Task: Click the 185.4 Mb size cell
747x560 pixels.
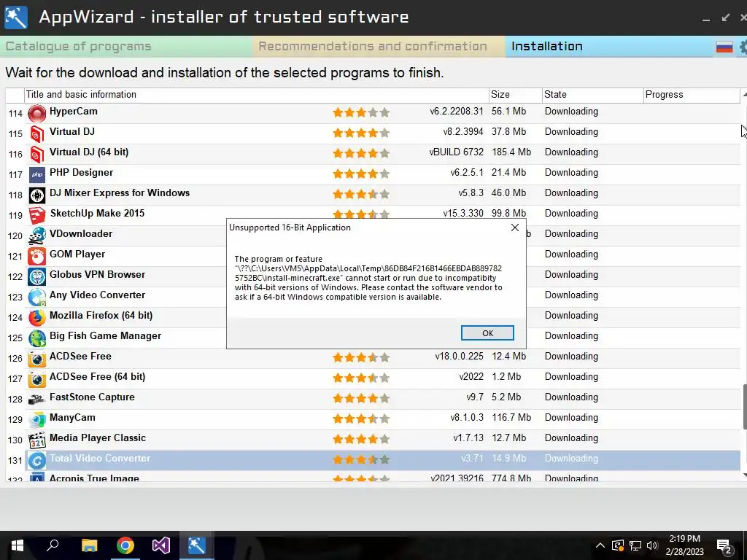Action: click(x=511, y=152)
